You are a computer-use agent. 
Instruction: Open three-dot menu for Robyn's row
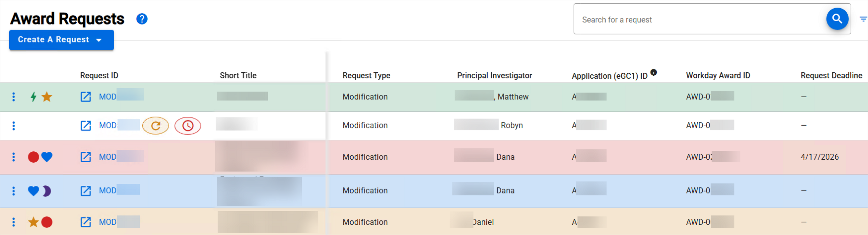point(14,126)
